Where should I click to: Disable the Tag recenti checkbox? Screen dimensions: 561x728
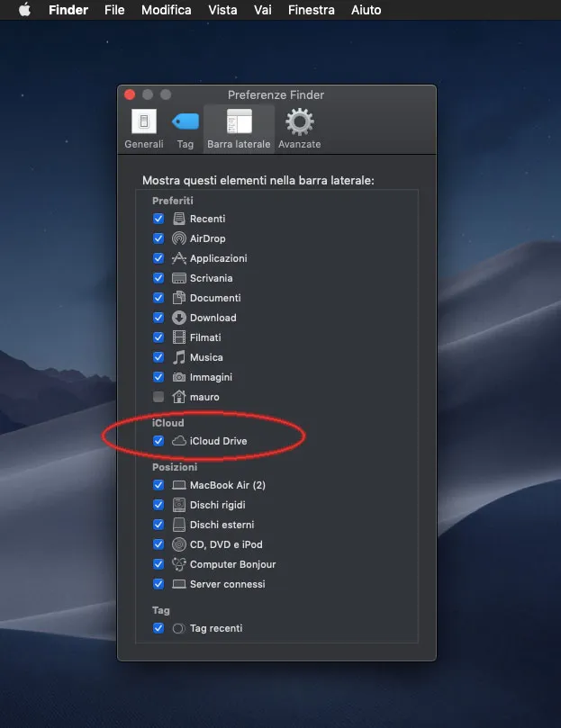[x=158, y=628]
